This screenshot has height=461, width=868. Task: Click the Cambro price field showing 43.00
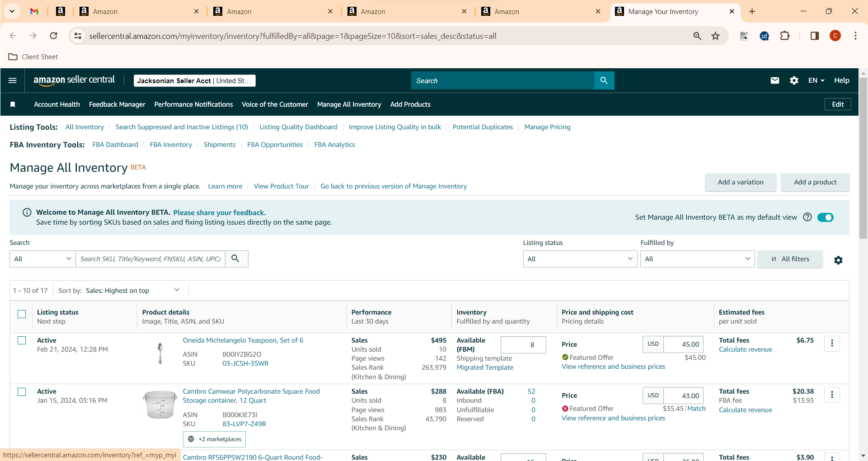point(683,395)
